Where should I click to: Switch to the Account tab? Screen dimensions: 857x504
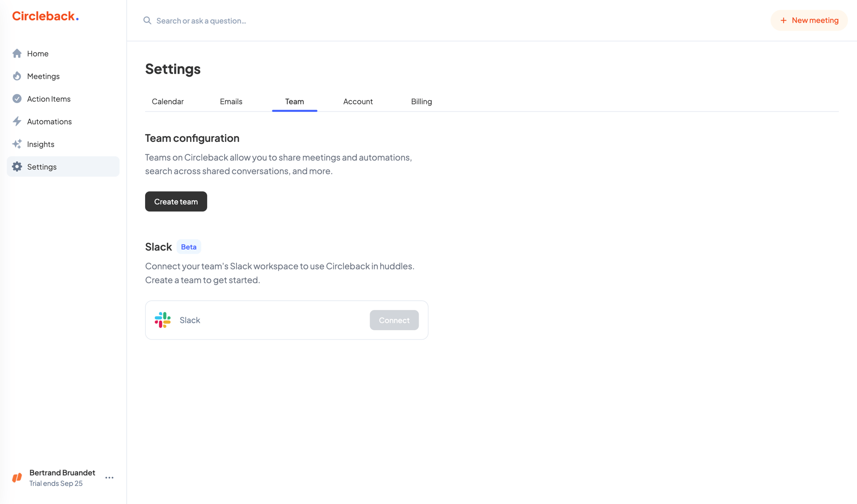coord(358,101)
